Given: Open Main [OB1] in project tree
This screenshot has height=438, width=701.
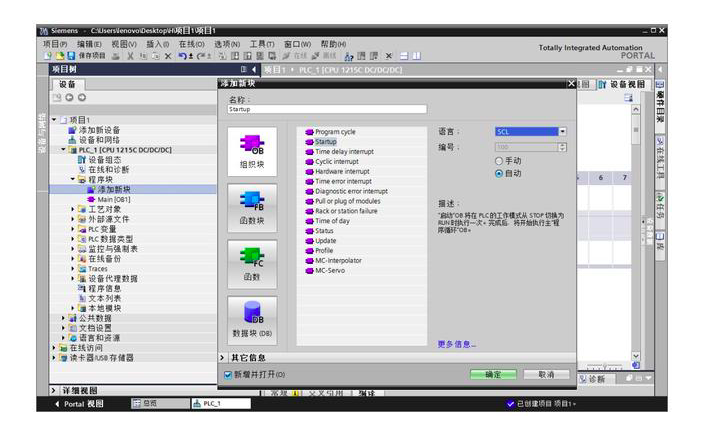Looking at the screenshot, I should (109, 199).
